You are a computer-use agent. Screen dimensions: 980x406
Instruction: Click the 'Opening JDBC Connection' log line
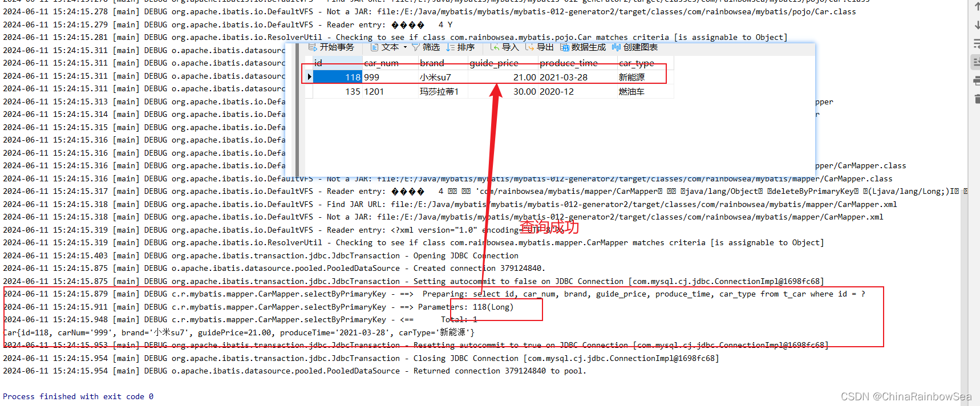(261, 255)
